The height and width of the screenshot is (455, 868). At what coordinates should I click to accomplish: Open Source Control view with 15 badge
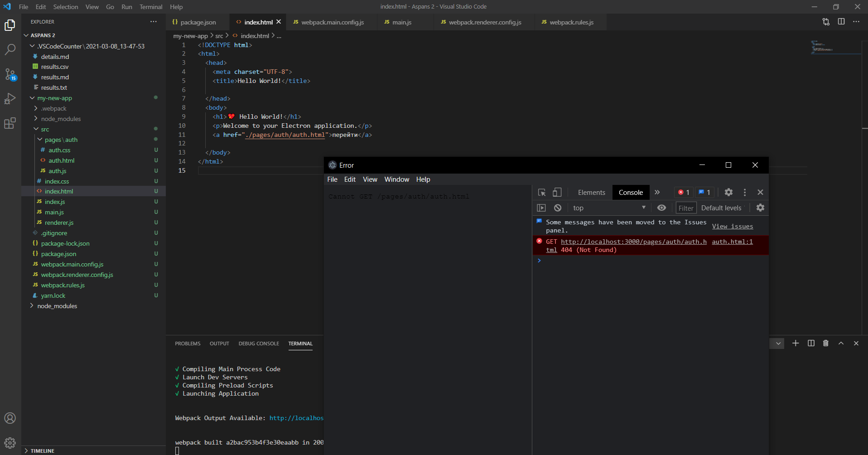10,74
